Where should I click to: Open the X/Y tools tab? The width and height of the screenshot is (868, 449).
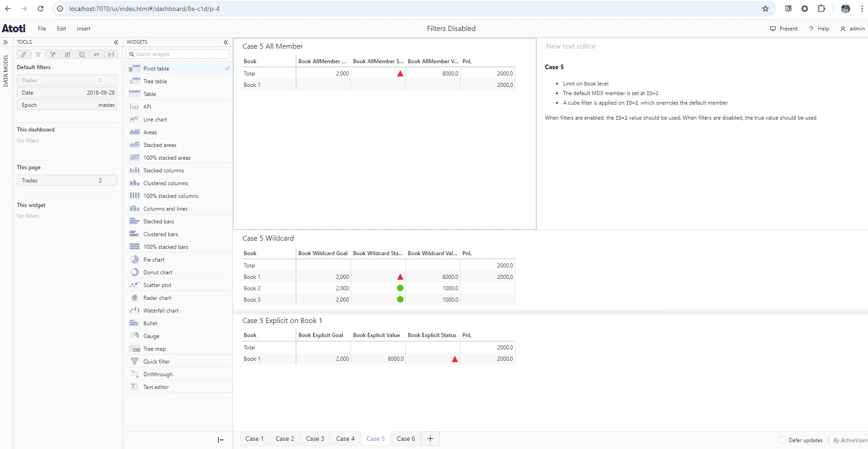[97, 54]
